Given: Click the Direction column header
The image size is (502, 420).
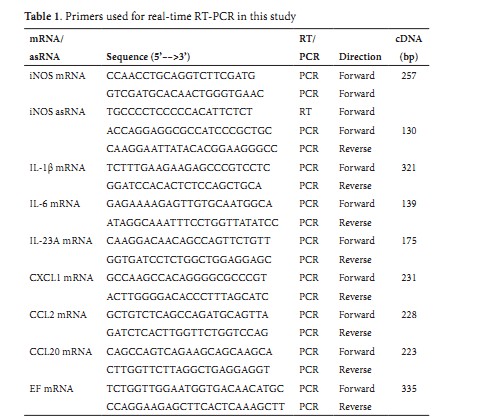Looking at the screenshot, I should (x=360, y=57).
